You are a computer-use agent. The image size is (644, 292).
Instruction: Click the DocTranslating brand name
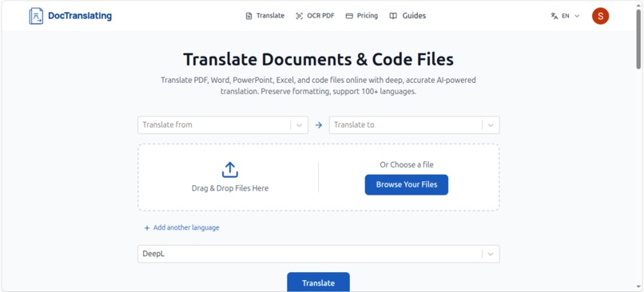coord(80,16)
